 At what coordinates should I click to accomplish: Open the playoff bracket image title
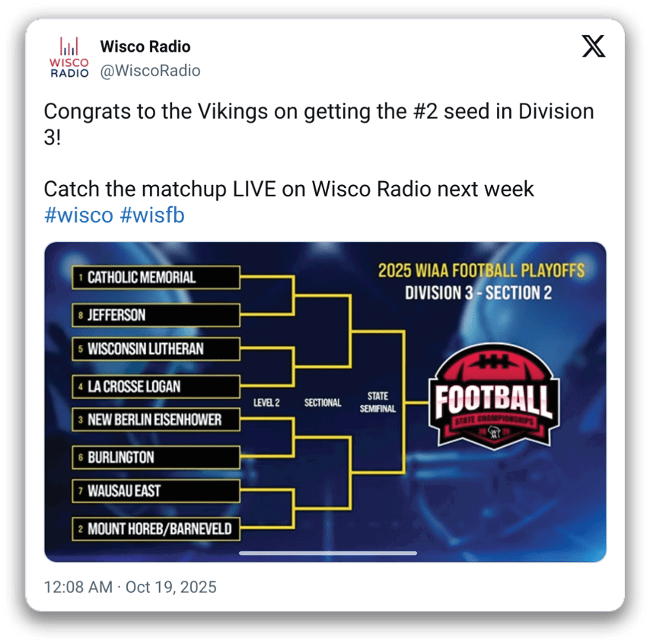[481, 281]
